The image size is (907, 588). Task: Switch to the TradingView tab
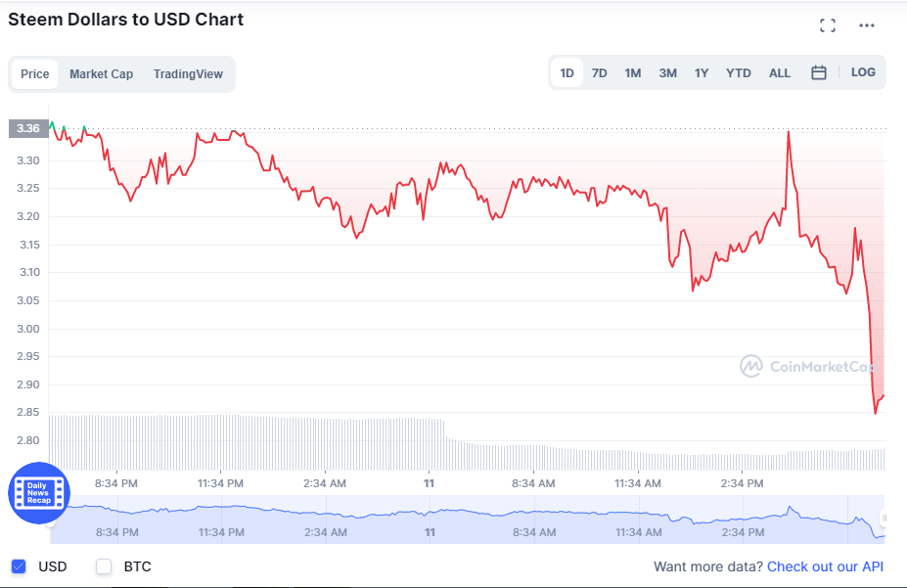(188, 74)
